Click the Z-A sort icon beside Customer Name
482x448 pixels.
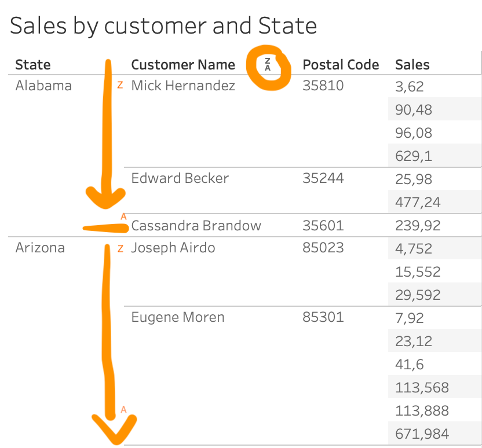(268, 64)
